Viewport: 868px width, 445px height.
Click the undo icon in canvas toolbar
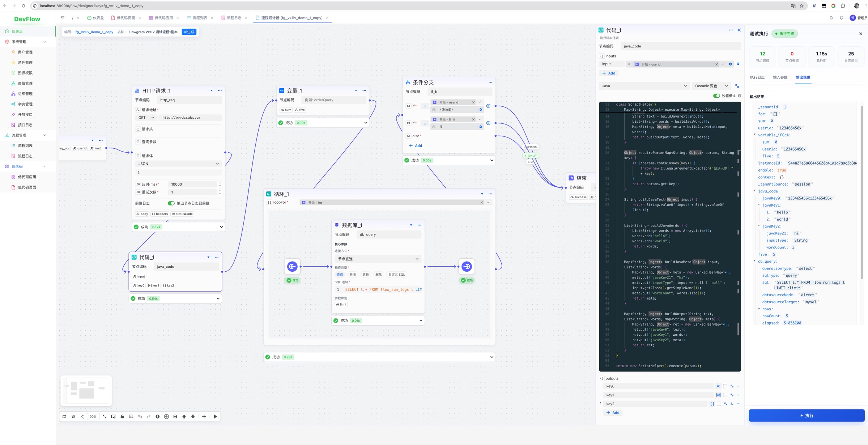(140, 417)
